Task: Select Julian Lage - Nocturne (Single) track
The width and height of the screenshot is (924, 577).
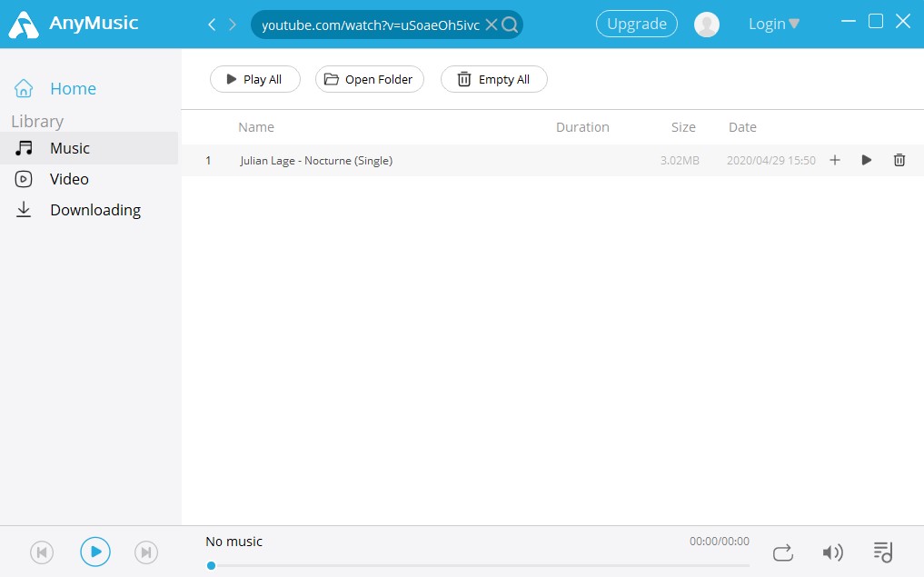Action: pyautogui.click(x=316, y=160)
